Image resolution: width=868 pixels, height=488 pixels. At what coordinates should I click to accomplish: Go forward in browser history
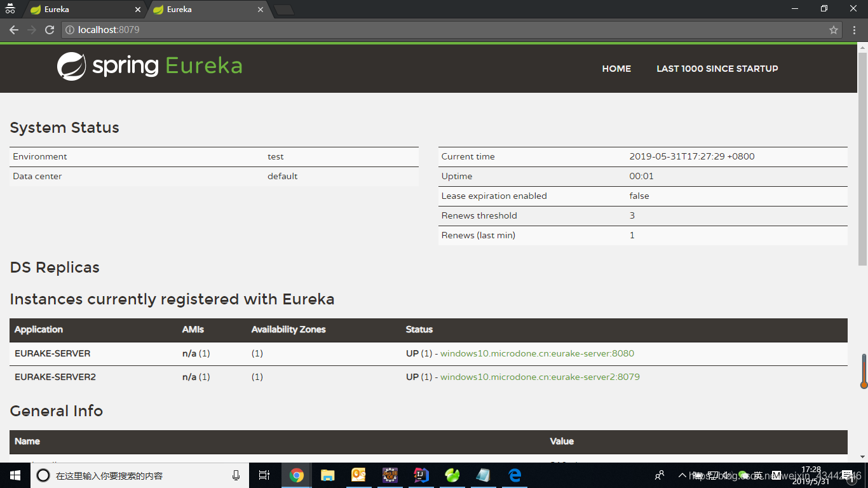(x=32, y=30)
